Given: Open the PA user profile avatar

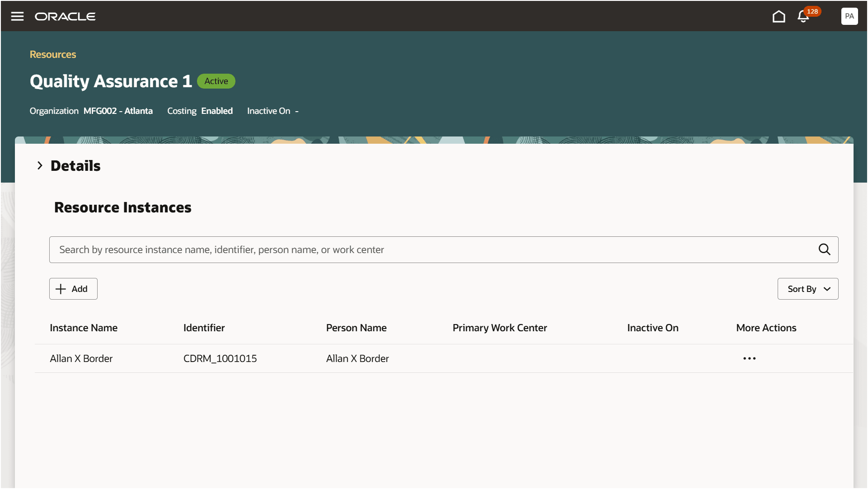Looking at the screenshot, I should click(x=849, y=16).
